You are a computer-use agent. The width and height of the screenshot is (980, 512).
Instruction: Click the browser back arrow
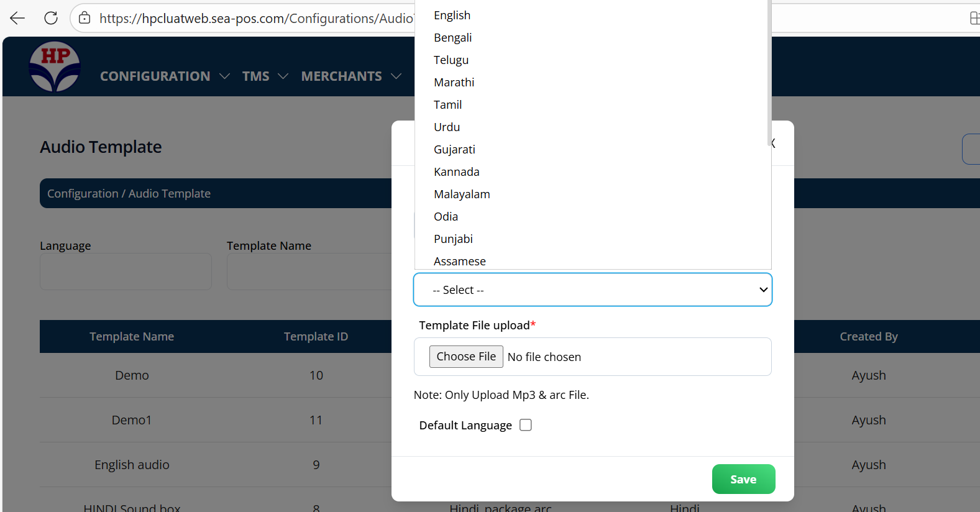coord(17,18)
